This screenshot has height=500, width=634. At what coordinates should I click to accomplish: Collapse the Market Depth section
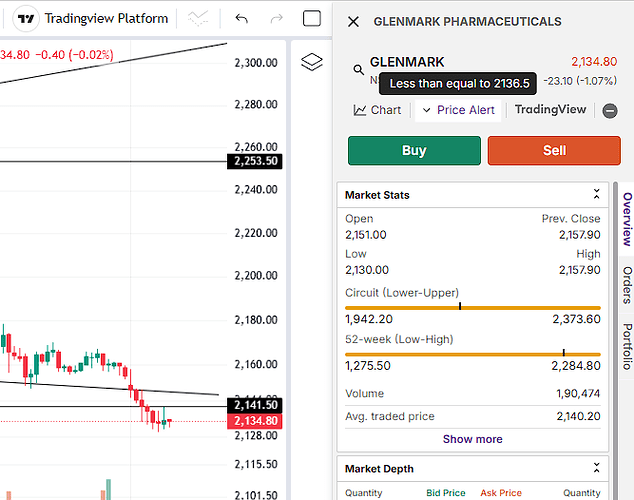click(x=596, y=468)
